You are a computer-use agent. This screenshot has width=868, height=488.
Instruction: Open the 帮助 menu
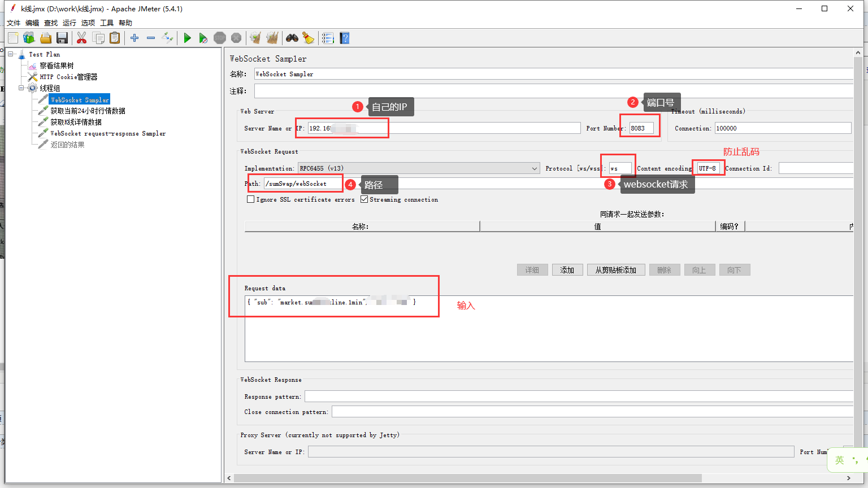(x=125, y=23)
